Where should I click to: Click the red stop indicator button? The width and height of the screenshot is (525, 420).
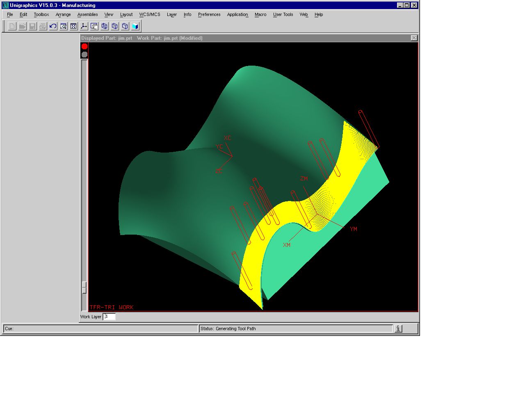click(x=84, y=46)
